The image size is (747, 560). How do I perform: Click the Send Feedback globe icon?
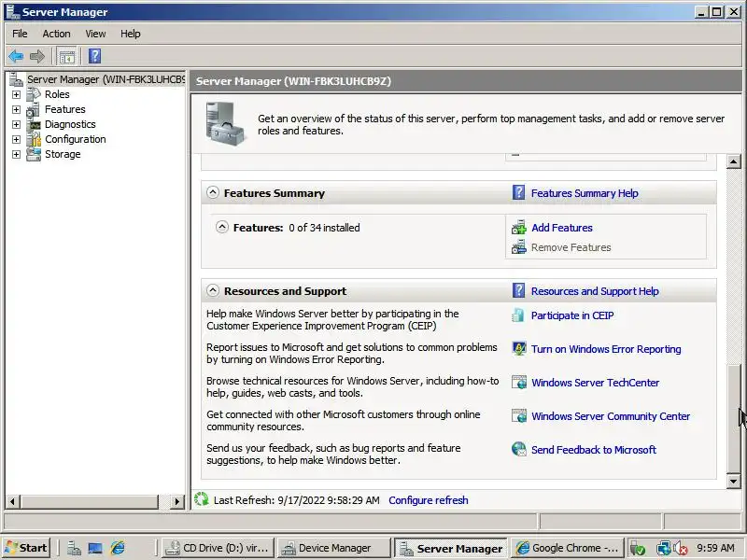(x=519, y=449)
